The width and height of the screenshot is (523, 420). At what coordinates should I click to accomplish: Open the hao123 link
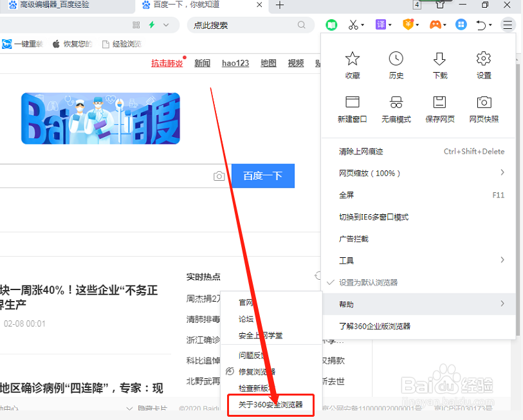click(x=235, y=63)
